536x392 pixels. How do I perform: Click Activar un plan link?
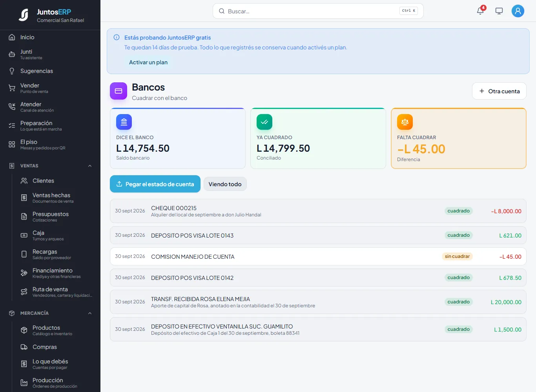[x=148, y=62]
